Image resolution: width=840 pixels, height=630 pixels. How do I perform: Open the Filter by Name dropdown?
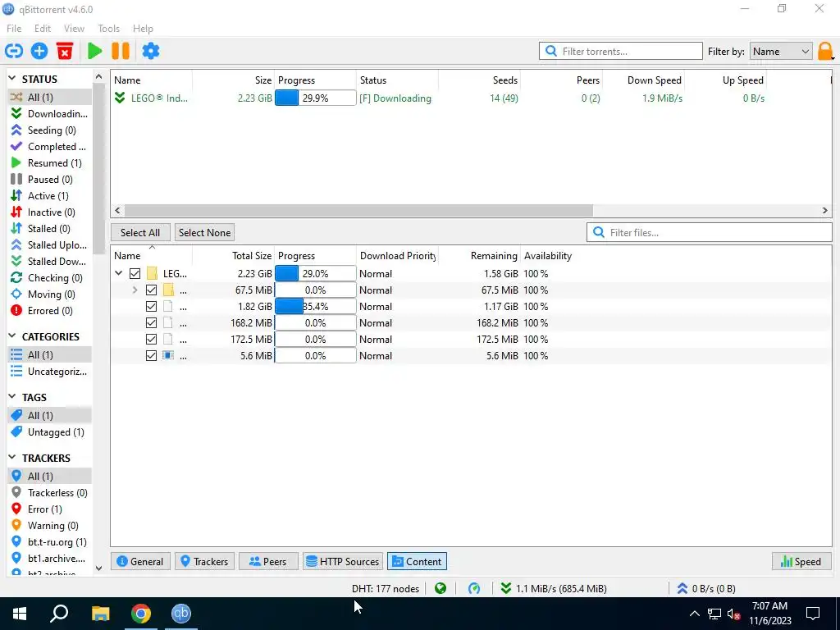coord(781,52)
